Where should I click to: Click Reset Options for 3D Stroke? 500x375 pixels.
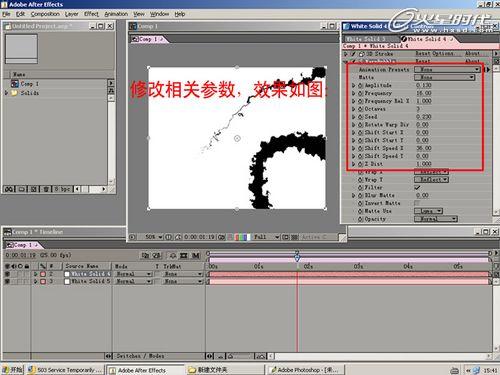[x=434, y=54]
